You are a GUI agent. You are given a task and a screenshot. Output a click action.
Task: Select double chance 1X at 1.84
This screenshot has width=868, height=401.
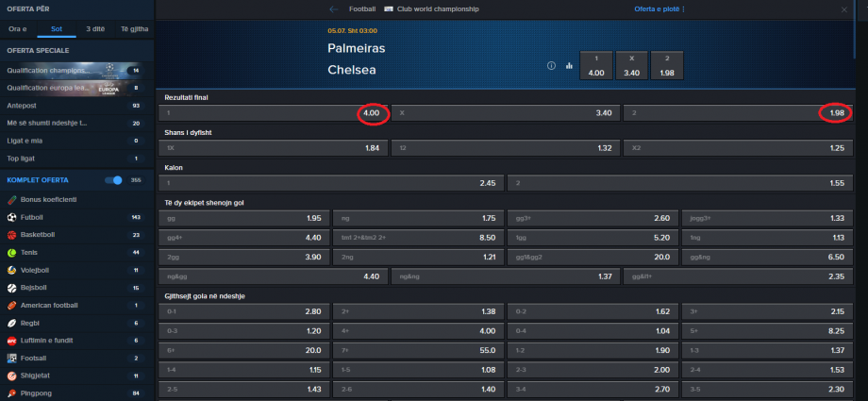[x=273, y=148]
